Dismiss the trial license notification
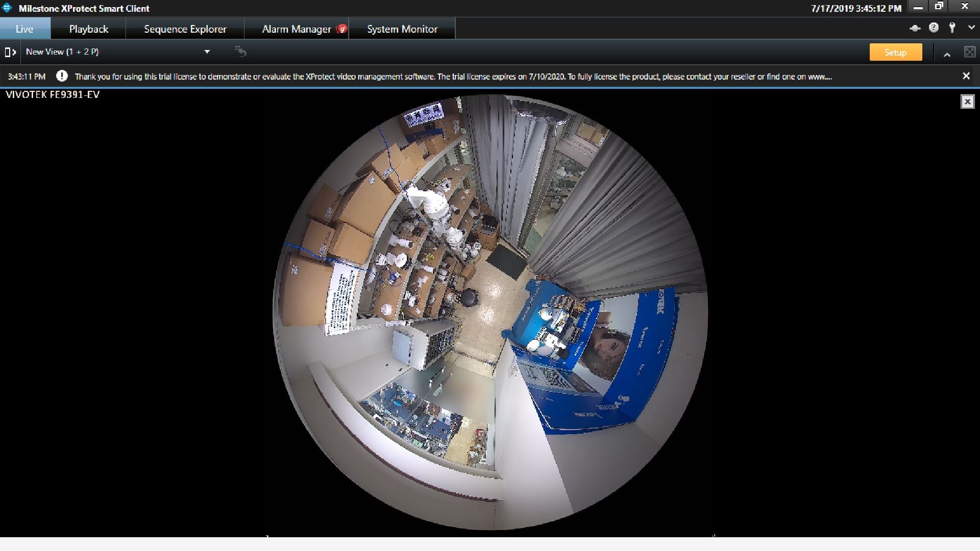Screen dimensions: 980x551 966,76
